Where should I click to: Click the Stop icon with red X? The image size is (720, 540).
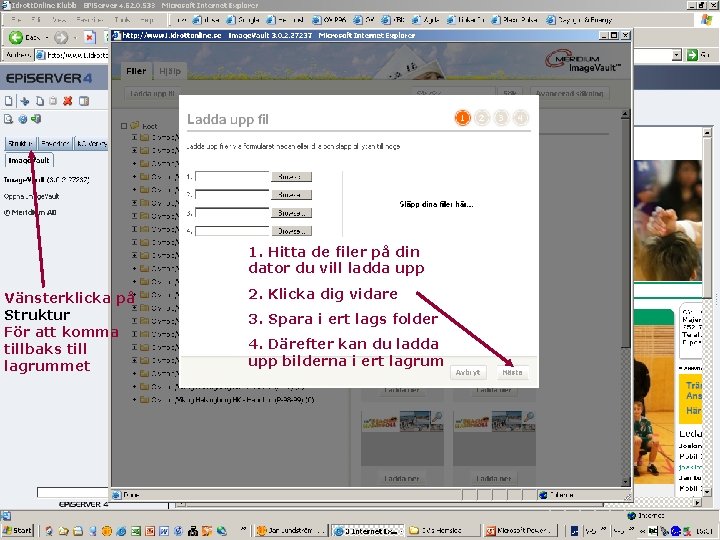tap(90, 37)
